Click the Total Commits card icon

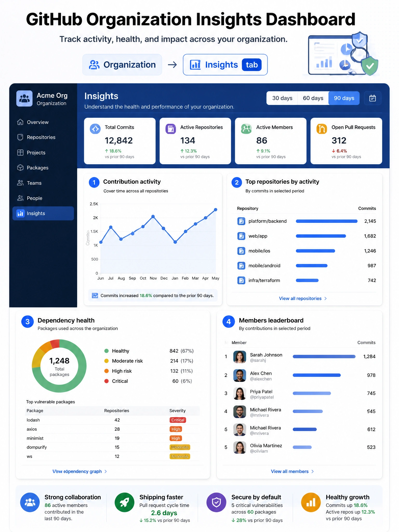[x=95, y=129]
